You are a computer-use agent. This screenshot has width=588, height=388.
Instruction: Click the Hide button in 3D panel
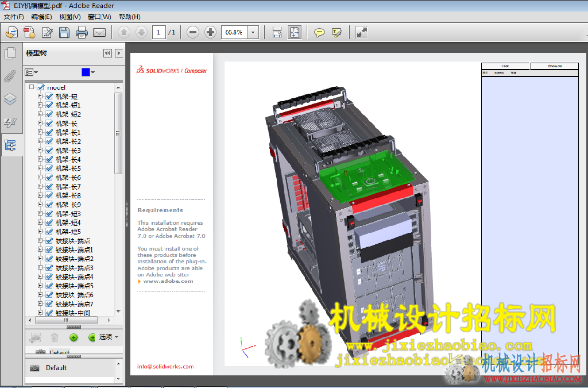[x=505, y=66]
